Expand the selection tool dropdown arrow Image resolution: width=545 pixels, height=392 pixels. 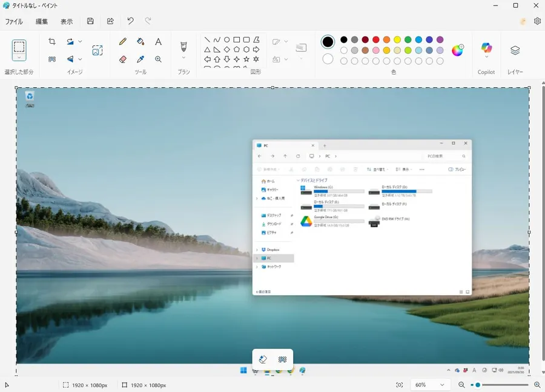tap(19, 58)
